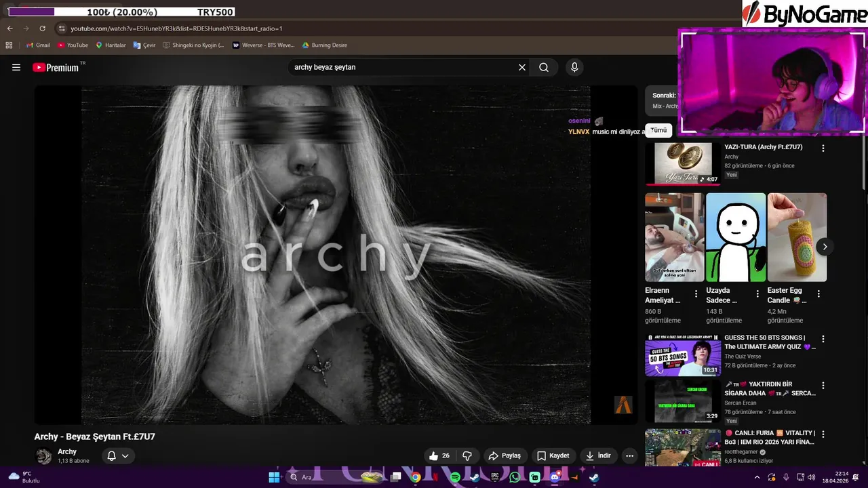868x488 pixels.
Task: Download the video with İndir
Action: pos(598,455)
